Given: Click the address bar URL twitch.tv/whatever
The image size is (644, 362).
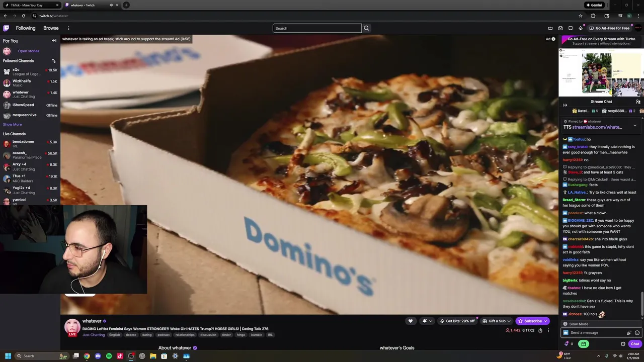Looking at the screenshot, I should pyautogui.click(x=53, y=16).
